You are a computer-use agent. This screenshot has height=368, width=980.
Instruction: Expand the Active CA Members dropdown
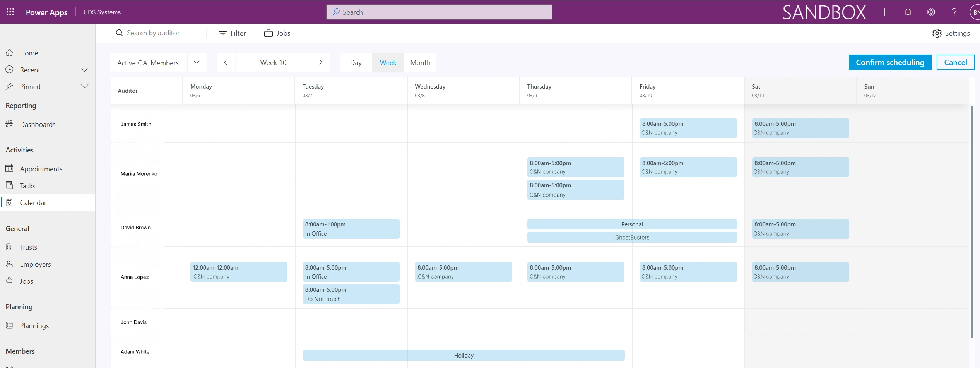tap(197, 62)
